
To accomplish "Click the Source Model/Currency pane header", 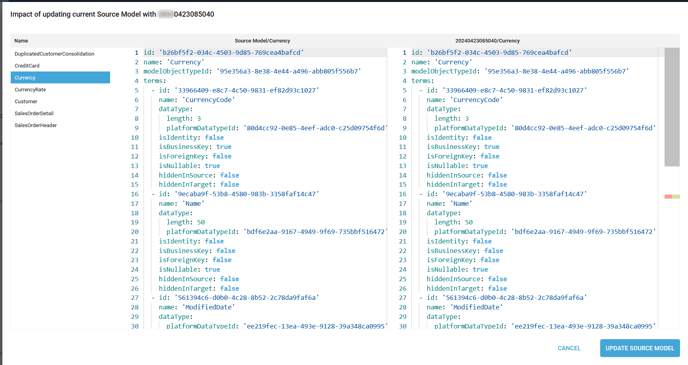I will point(262,41).
